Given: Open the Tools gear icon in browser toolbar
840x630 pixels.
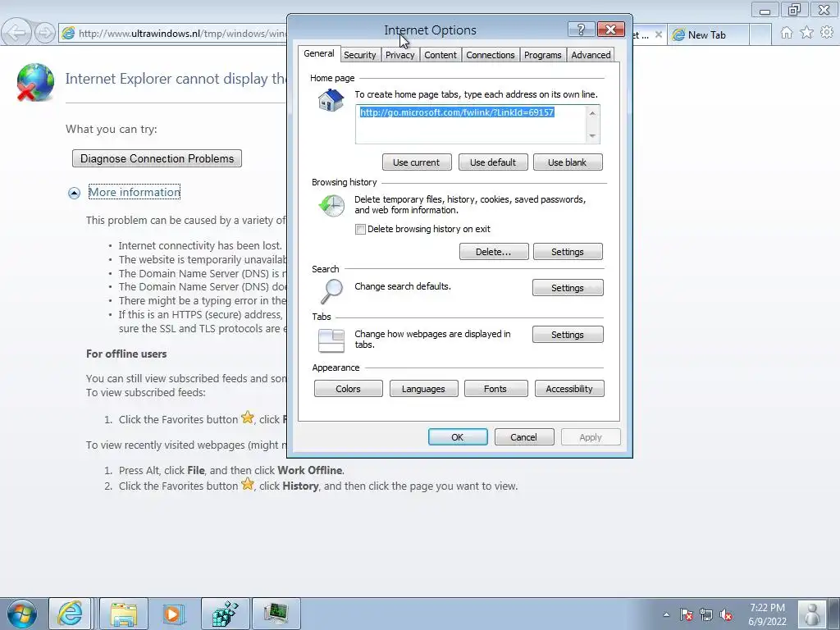Looking at the screenshot, I should 827,33.
